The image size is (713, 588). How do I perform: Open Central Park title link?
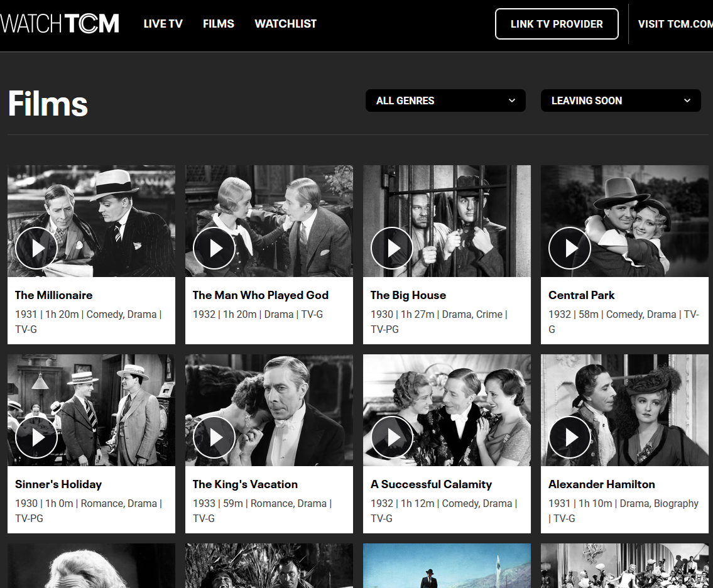coord(582,295)
